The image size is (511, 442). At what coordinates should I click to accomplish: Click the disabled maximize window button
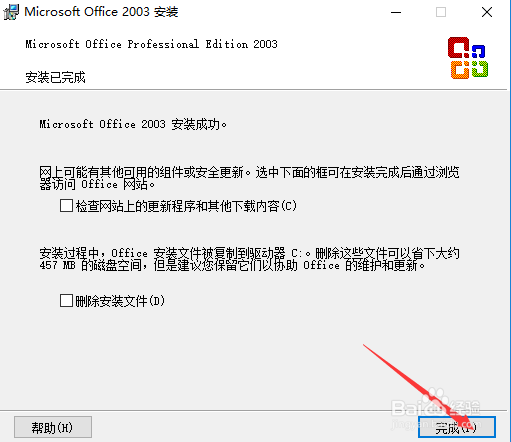tap(441, 12)
